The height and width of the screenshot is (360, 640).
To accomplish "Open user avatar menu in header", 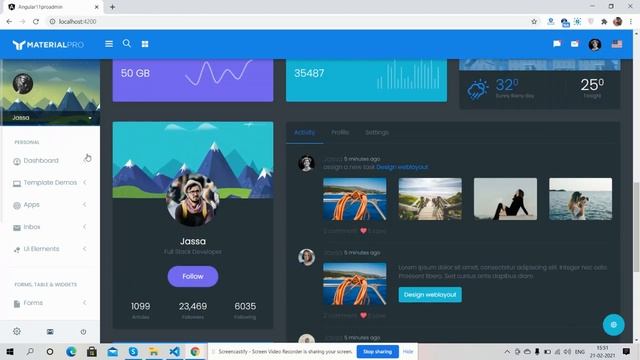I will tap(595, 44).
